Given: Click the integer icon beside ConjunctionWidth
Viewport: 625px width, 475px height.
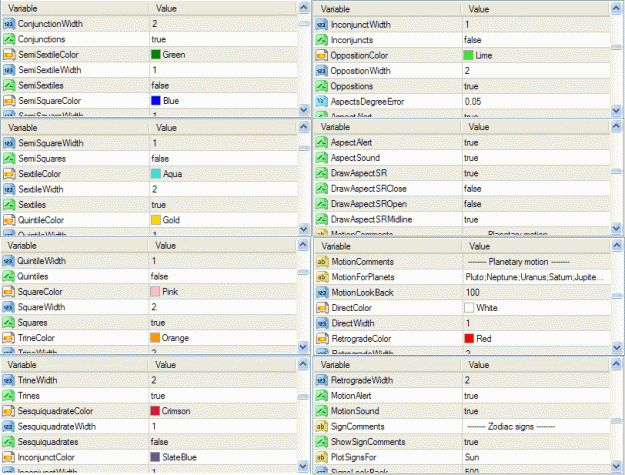Looking at the screenshot, I should [9, 24].
